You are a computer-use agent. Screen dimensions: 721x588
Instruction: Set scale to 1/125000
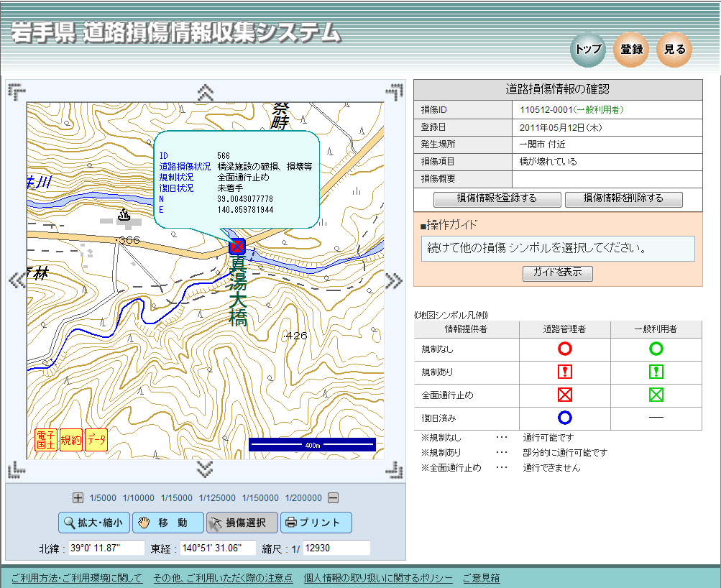(217, 498)
